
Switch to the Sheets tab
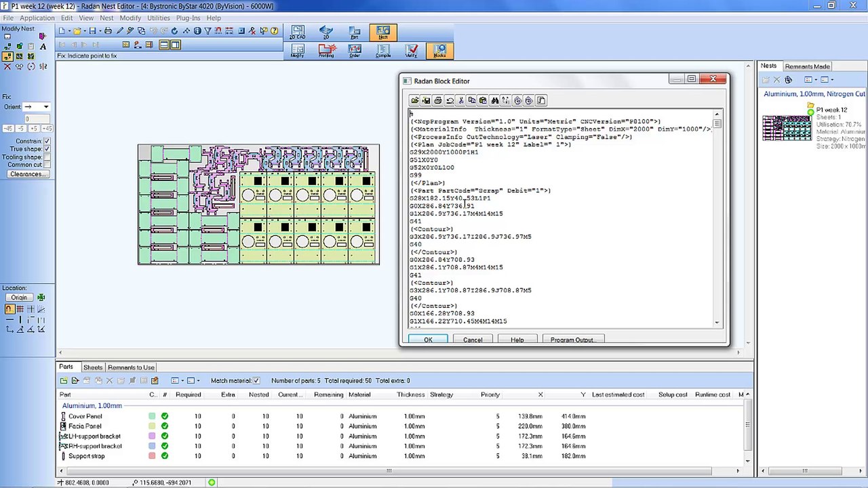tap(93, 367)
